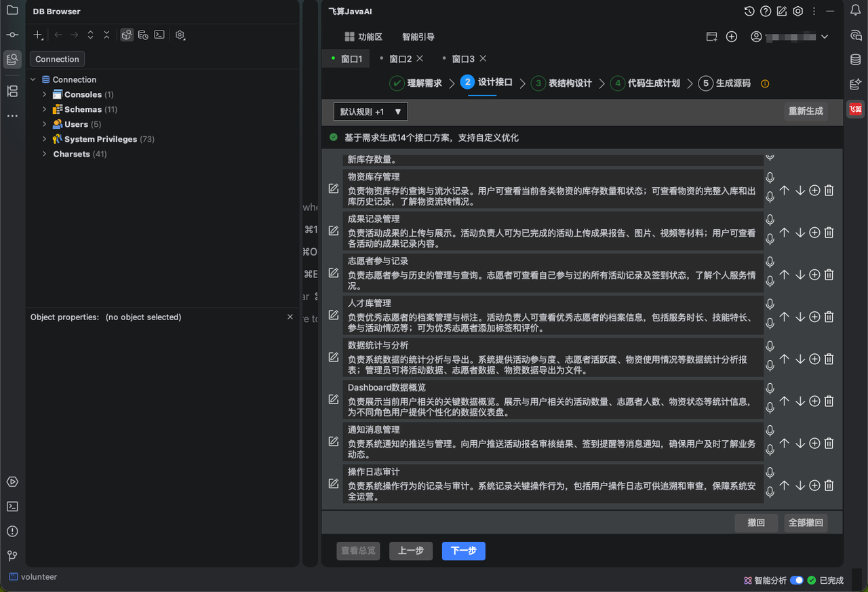This screenshot has height=592, width=868.
Task: Expand all nodes in DB Browser tree
Action: click(90, 35)
